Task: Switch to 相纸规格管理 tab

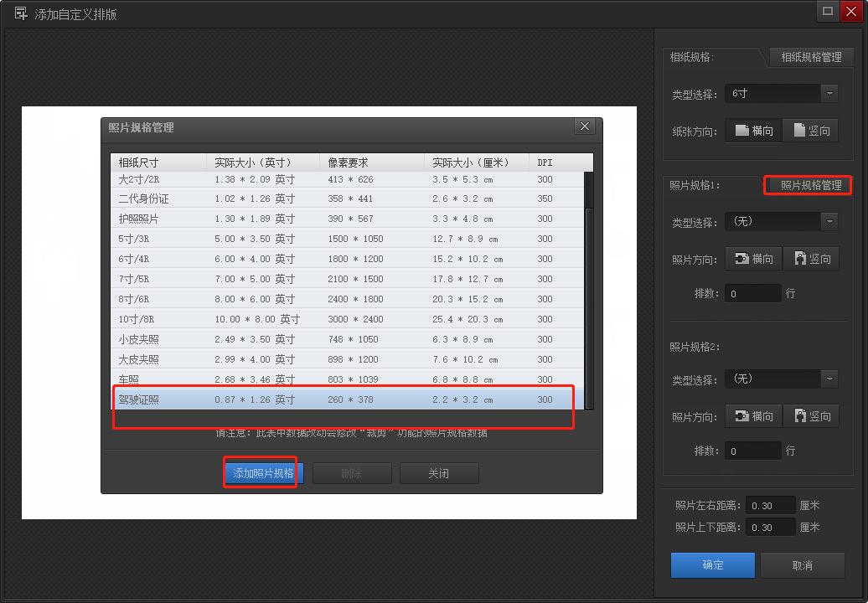Action: tap(810, 57)
